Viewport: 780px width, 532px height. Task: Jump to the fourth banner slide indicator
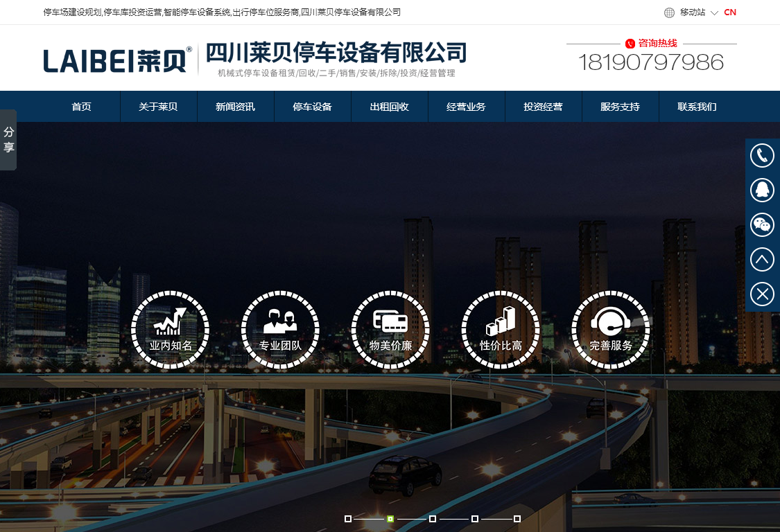[475, 519]
